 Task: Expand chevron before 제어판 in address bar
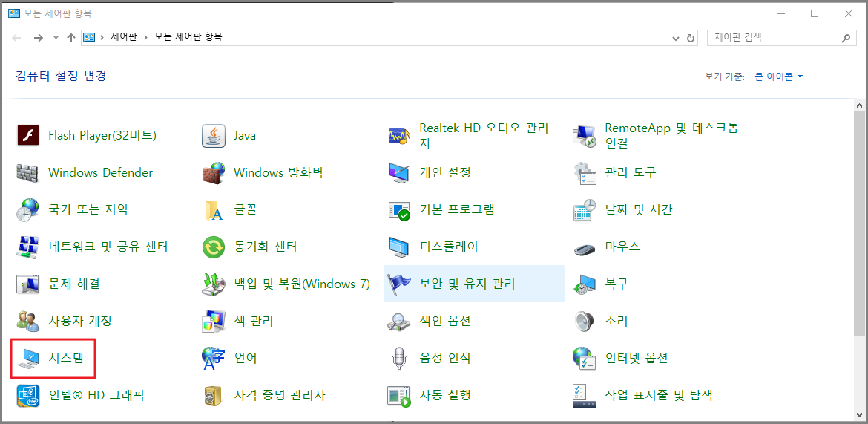(x=102, y=38)
